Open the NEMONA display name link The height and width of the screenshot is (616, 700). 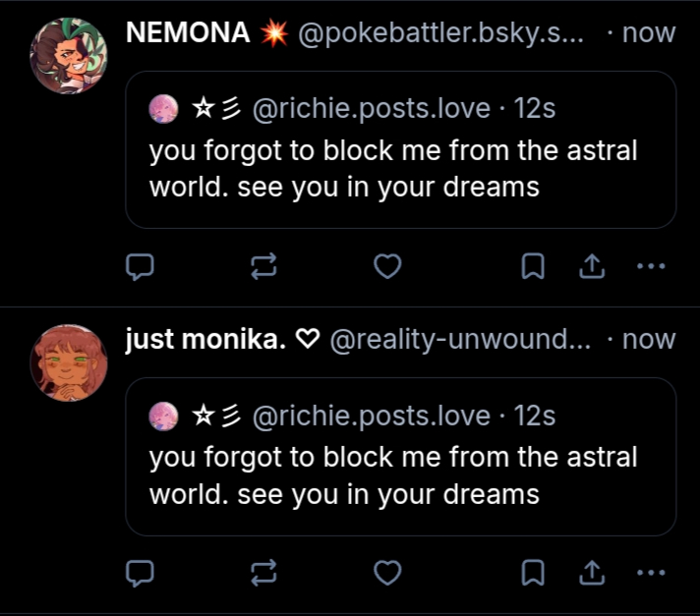tap(188, 32)
